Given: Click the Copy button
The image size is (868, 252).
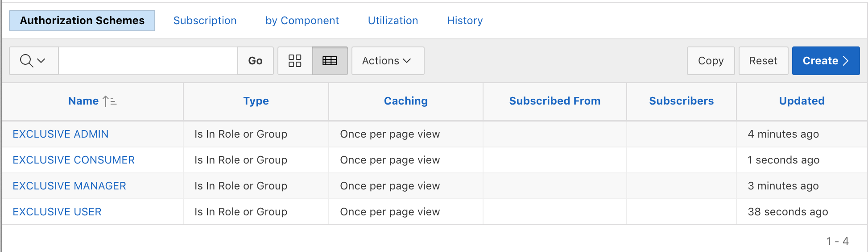Looking at the screenshot, I should coord(711,61).
